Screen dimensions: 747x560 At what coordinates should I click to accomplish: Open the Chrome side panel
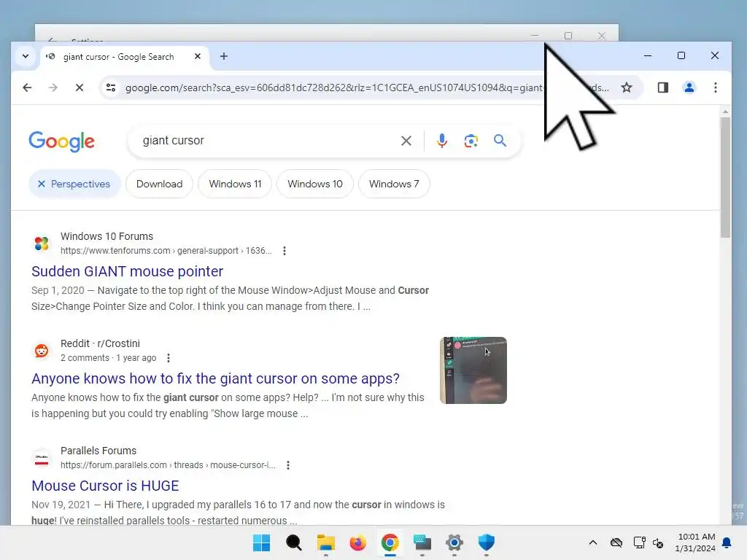pyautogui.click(x=662, y=87)
